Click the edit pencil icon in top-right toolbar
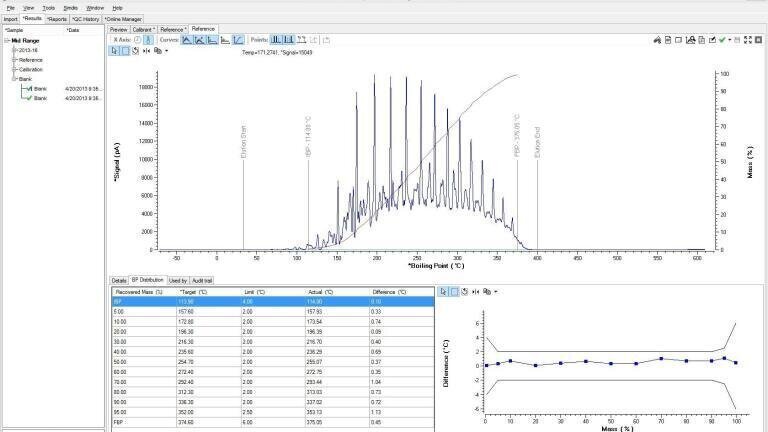Viewport: 768px width, 432px height. [x=712, y=40]
